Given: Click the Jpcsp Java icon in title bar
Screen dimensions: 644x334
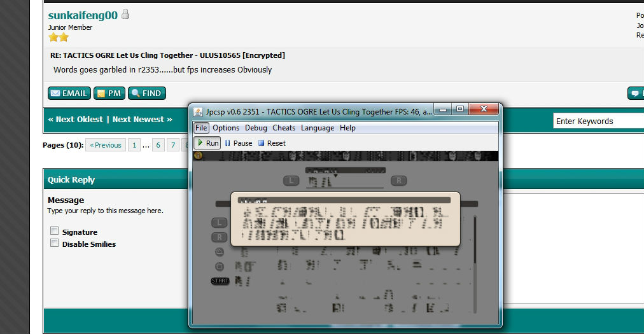Looking at the screenshot, I should pyautogui.click(x=198, y=112).
